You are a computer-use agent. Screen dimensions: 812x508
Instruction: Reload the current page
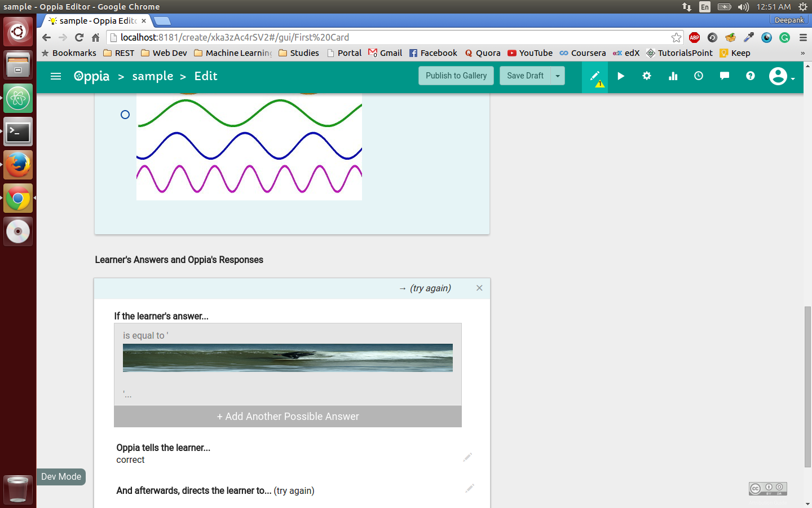pyautogui.click(x=80, y=37)
